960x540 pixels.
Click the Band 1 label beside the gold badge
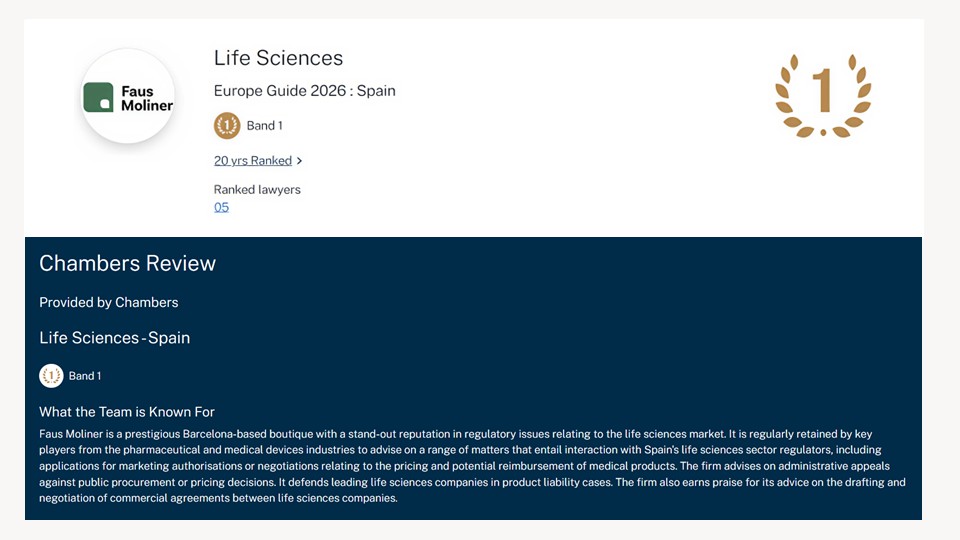(265, 126)
